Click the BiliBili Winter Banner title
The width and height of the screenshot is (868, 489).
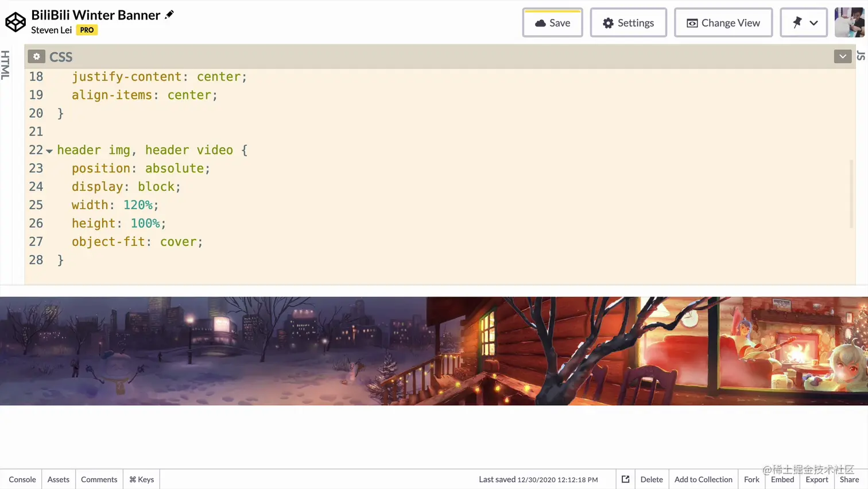(x=95, y=15)
